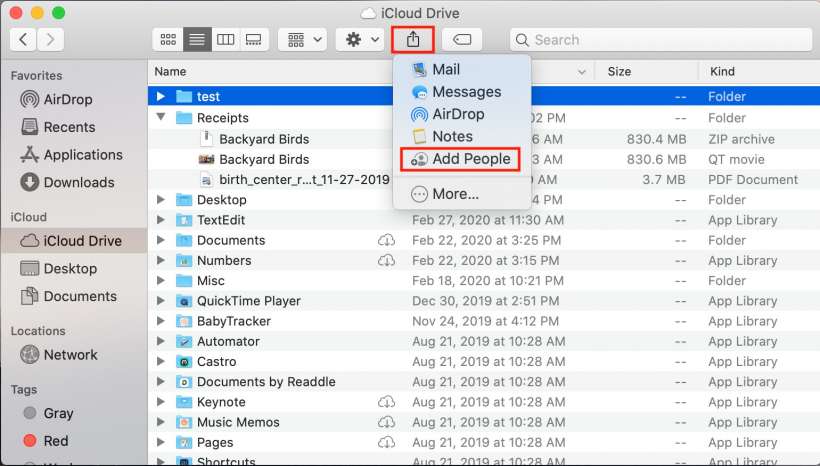Collapse the Receipts folder
The height and width of the screenshot is (466, 820).
pyautogui.click(x=162, y=118)
